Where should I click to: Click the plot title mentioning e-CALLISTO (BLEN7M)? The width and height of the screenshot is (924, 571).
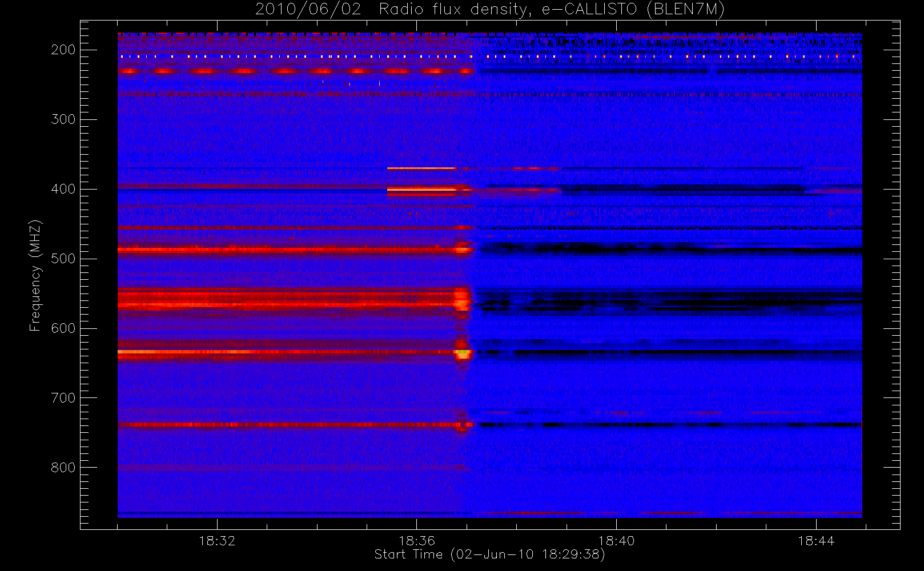[490, 9]
